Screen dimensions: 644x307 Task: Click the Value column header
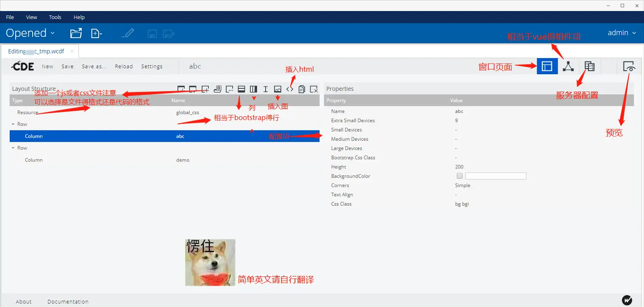456,100
